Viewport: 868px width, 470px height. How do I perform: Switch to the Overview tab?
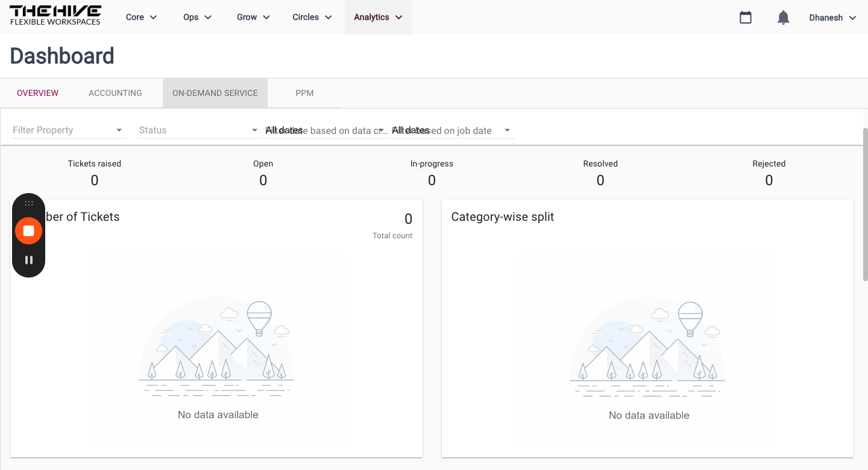(x=38, y=93)
